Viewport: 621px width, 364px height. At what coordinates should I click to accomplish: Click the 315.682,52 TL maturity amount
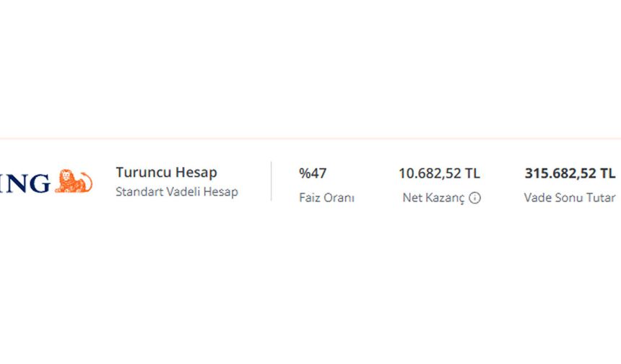[570, 173]
